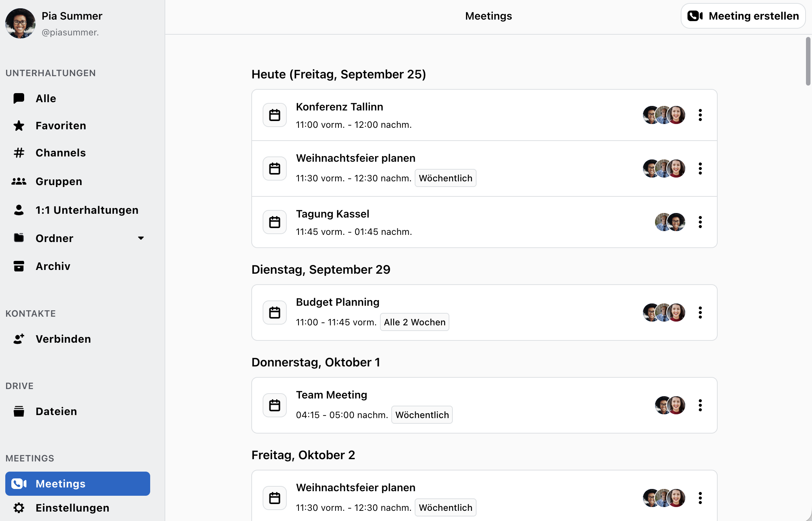Open Dateien under Drive
Viewport: 812px width, 521px height.
click(x=56, y=411)
